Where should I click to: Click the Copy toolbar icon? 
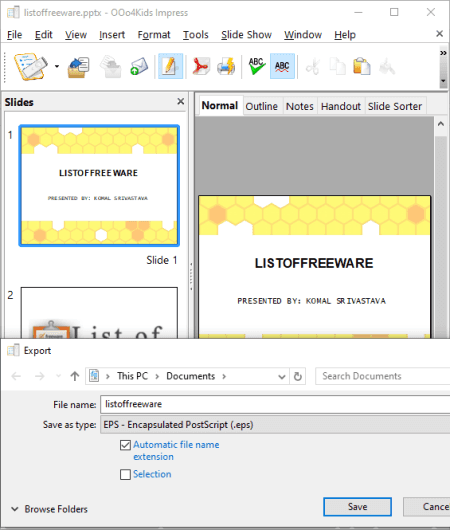(337, 66)
